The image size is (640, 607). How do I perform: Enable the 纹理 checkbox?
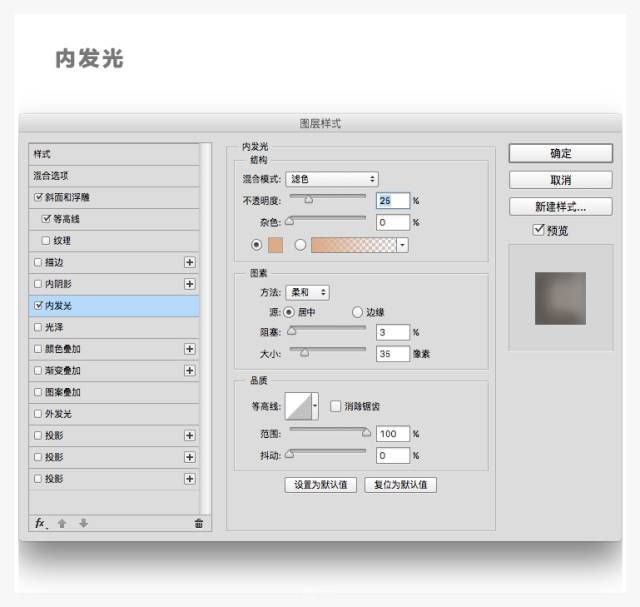coord(46,240)
